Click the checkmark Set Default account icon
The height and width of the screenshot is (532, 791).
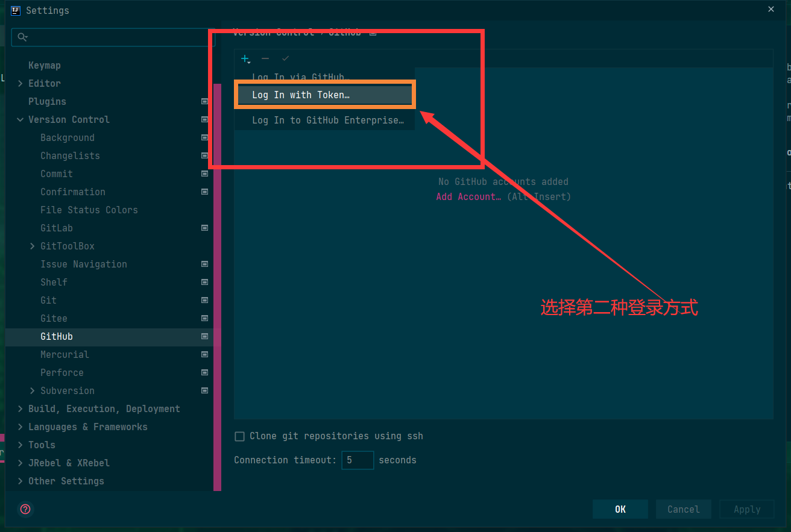point(285,58)
